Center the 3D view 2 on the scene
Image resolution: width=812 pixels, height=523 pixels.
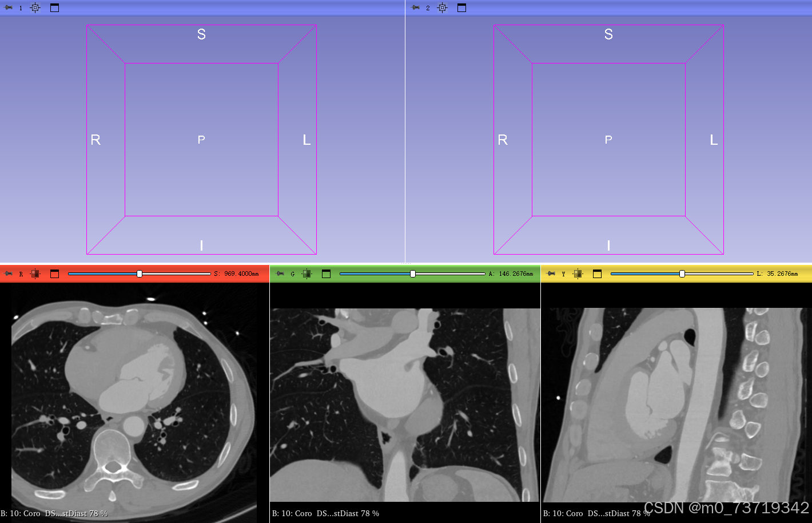(443, 8)
